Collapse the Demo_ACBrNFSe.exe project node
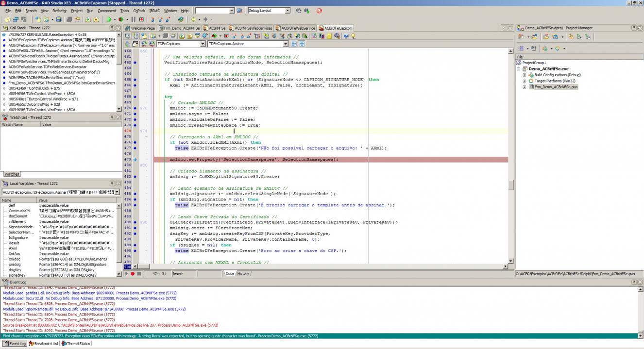This screenshot has height=349, width=644. tap(519, 69)
